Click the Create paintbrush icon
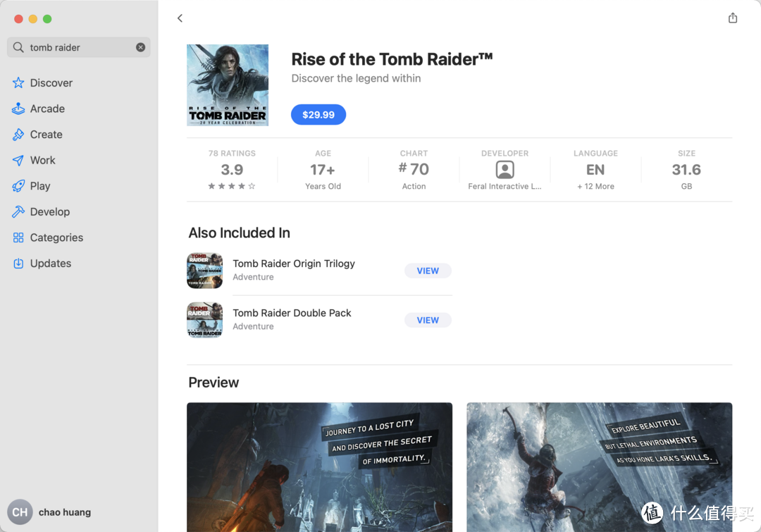 (x=18, y=135)
